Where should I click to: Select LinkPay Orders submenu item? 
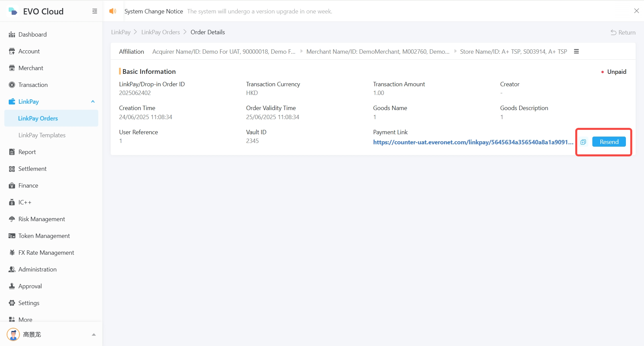38,118
